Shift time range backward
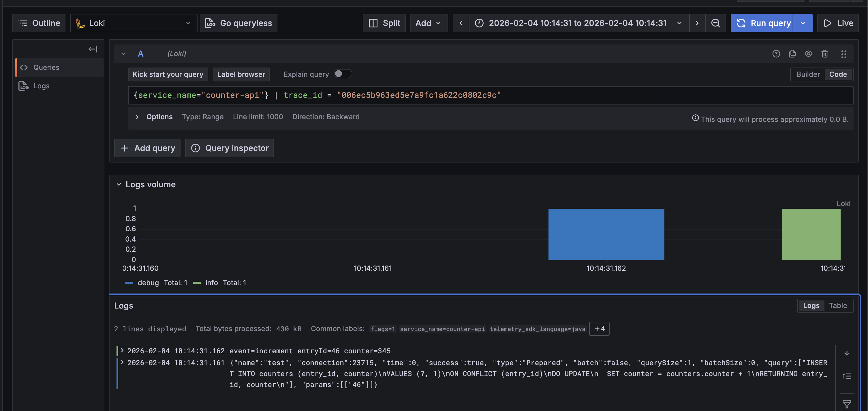 461,23
